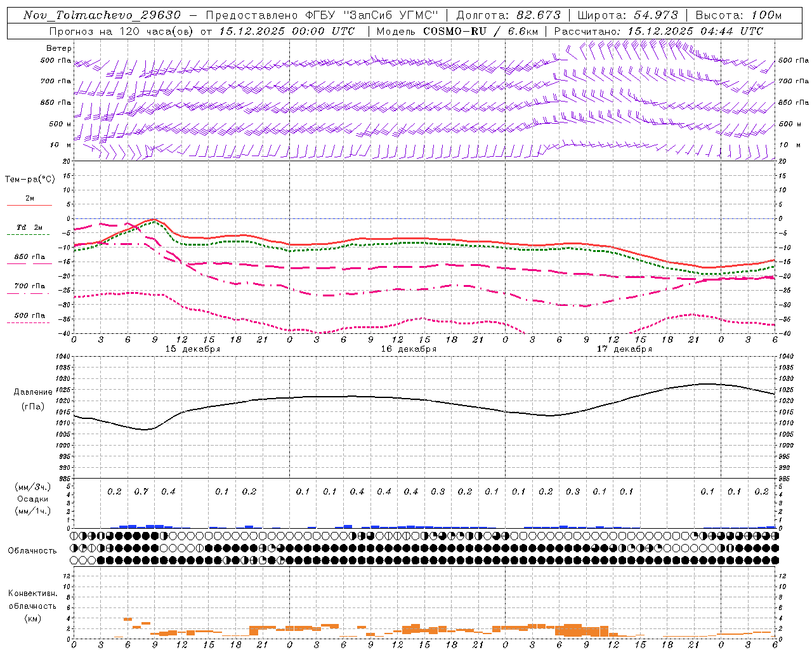
Task: Click the (мм/3ч.) precipitation unit label
Action: tap(33, 487)
